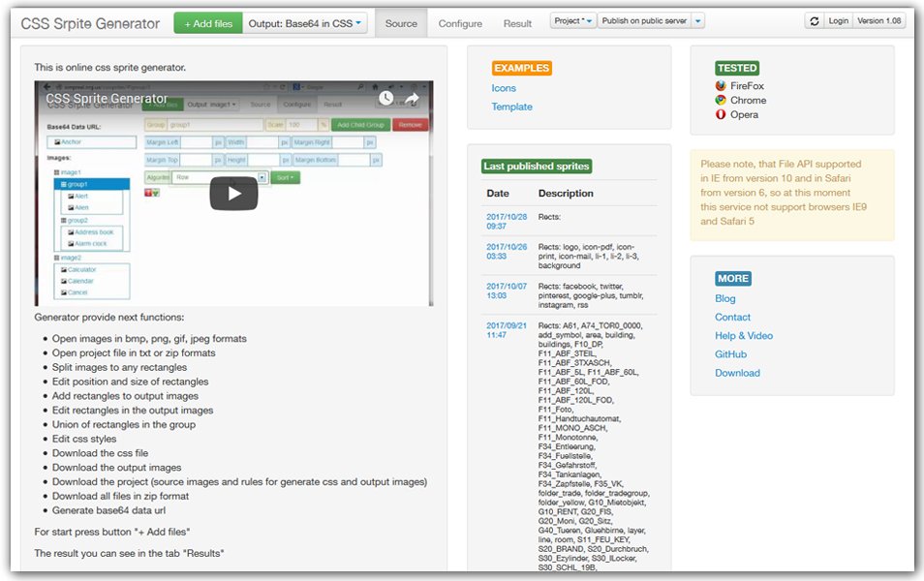924x581 pixels.
Task: Open the GitHub link under More
Action: coord(730,354)
